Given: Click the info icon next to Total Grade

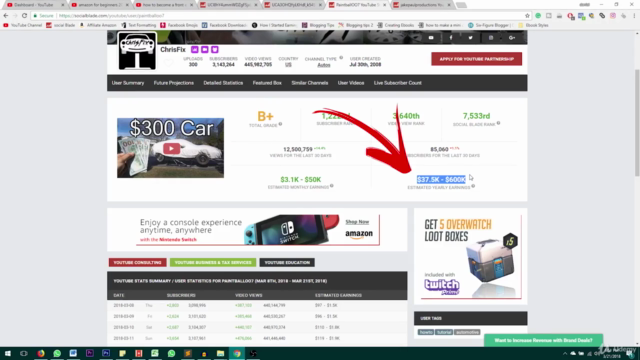Looking at the screenshot, I should pos(280,124).
